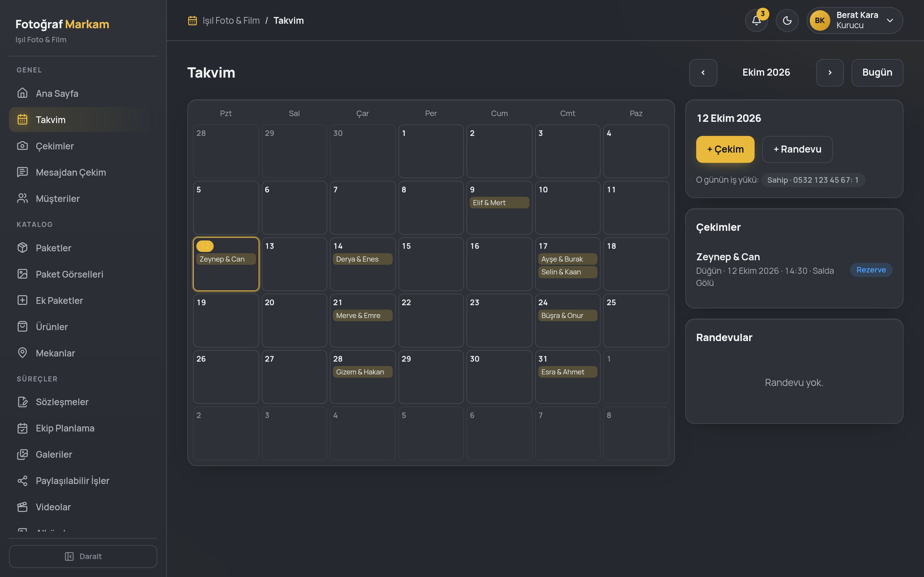Screen dimensions: 924x577
Task: Toggle dark mode moon icon
Action: coord(787,21)
